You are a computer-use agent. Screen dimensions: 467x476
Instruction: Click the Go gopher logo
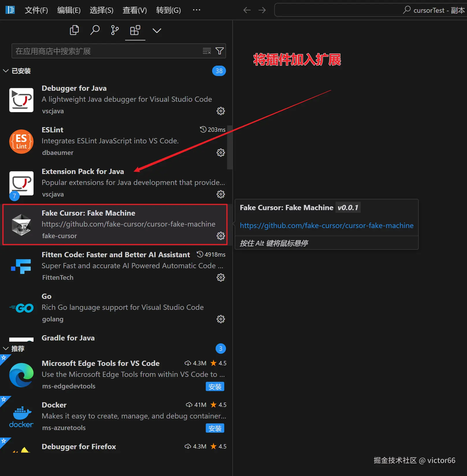pyautogui.click(x=21, y=308)
